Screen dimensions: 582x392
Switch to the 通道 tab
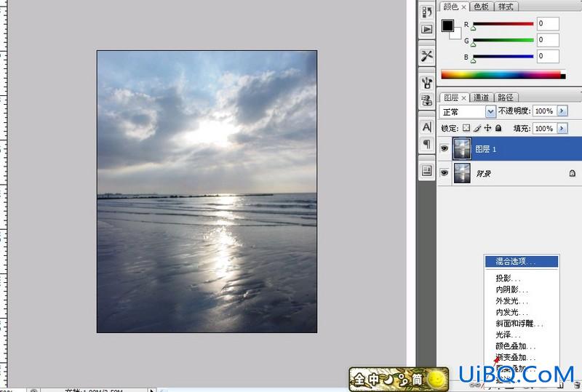coord(481,97)
